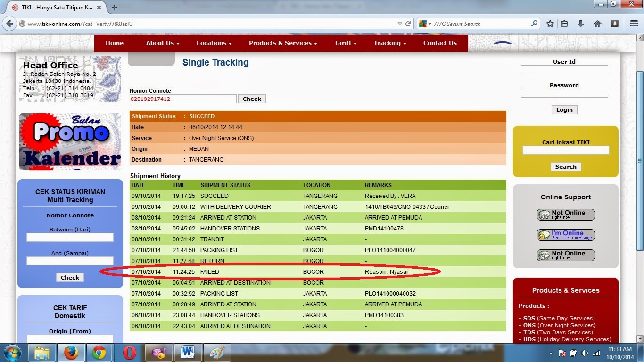Click the 'Reason : Nyasar' remark
Screen dimensions: 644x362
click(x=386, y=272)
